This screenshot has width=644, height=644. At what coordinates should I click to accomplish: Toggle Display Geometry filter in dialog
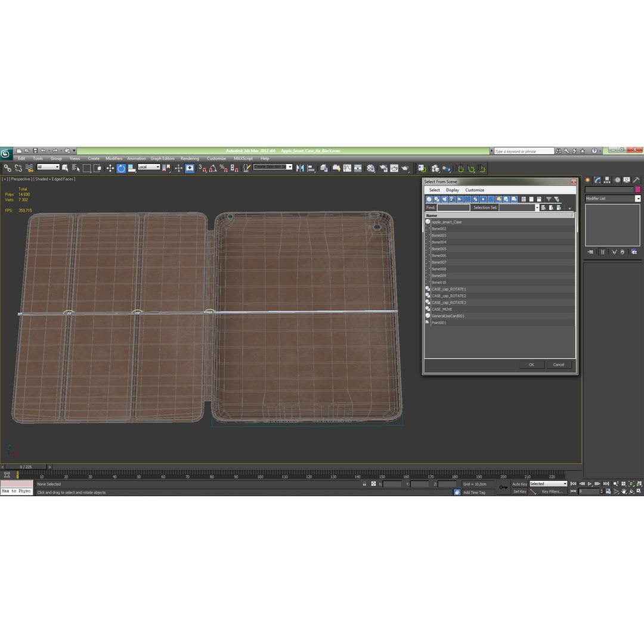click(x=429, y=199)
